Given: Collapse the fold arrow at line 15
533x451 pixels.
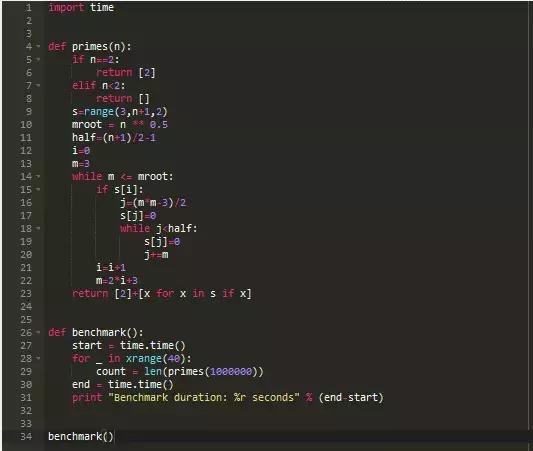Looking at the screenshot, I should point(38,189).
